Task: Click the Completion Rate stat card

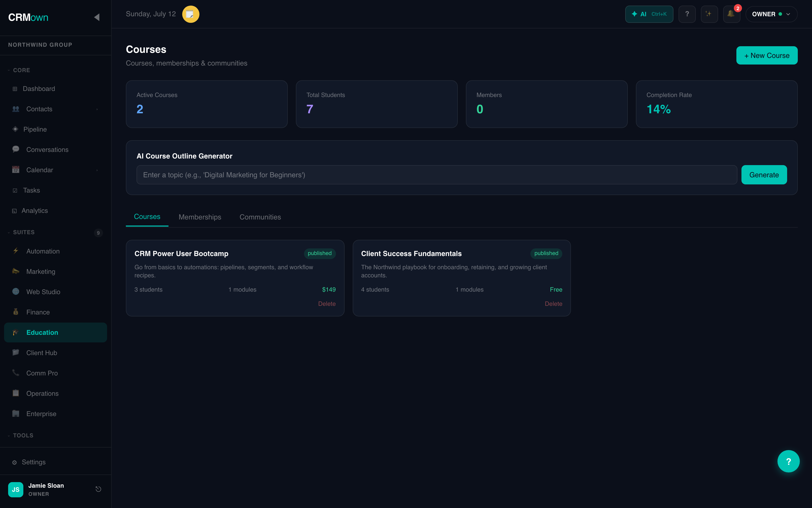Action: (717, 104)
